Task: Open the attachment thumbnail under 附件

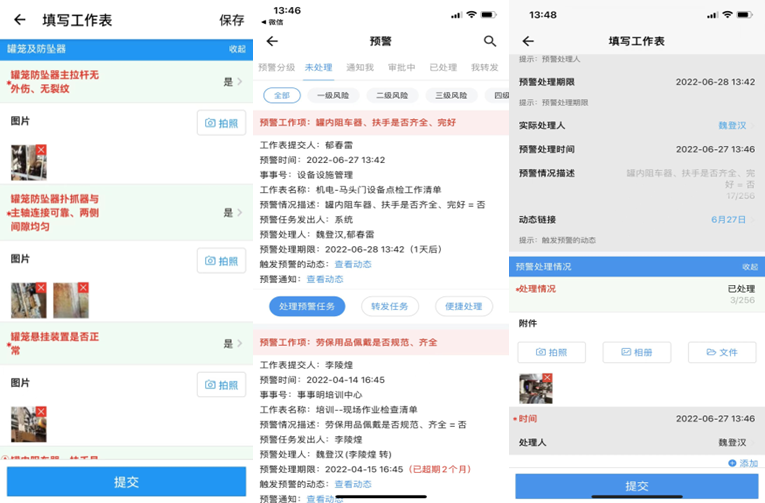Action: pyautogui.click(x=535, y=388)
